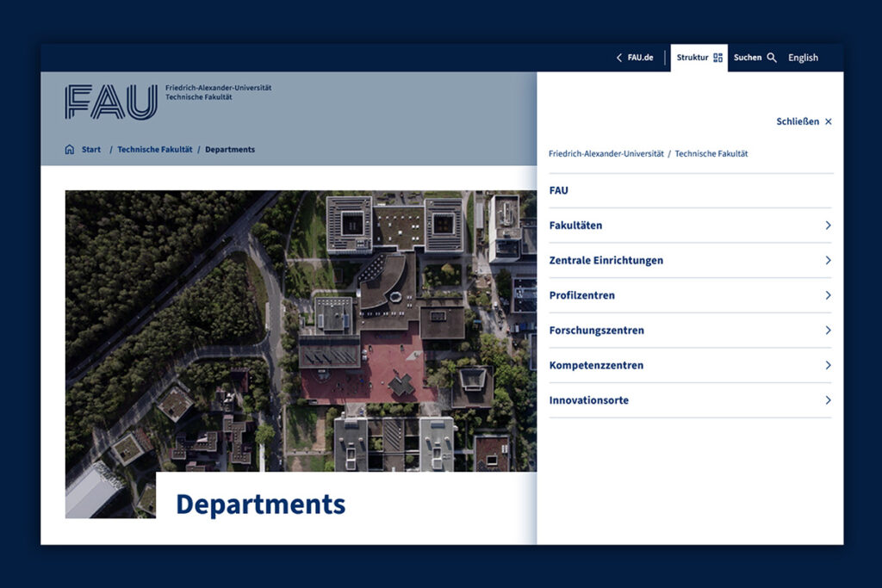The height and width of the screenshot is (588, 882).
Task: Switch language to English
Action: (x=803, y=58)
